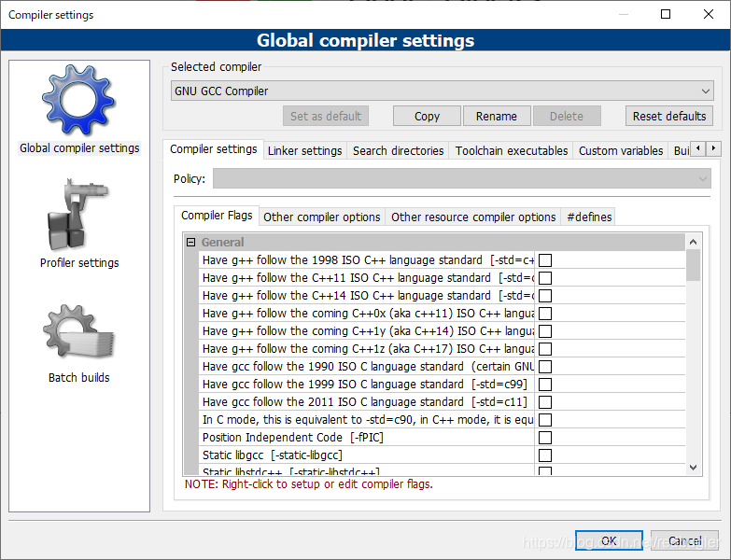Open Profiler settings caliper icon
The image size is (731, 560).
tap(78, 215)
